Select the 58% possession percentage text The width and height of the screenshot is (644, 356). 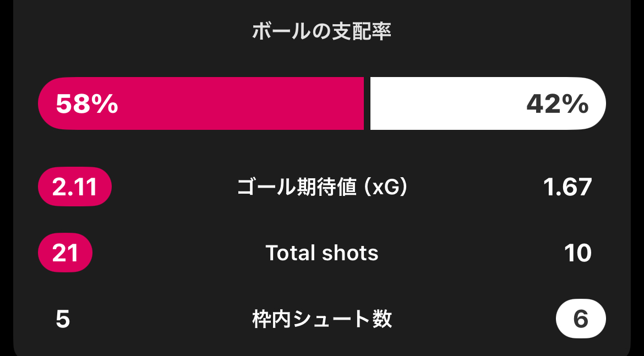(x=87, y=103)
